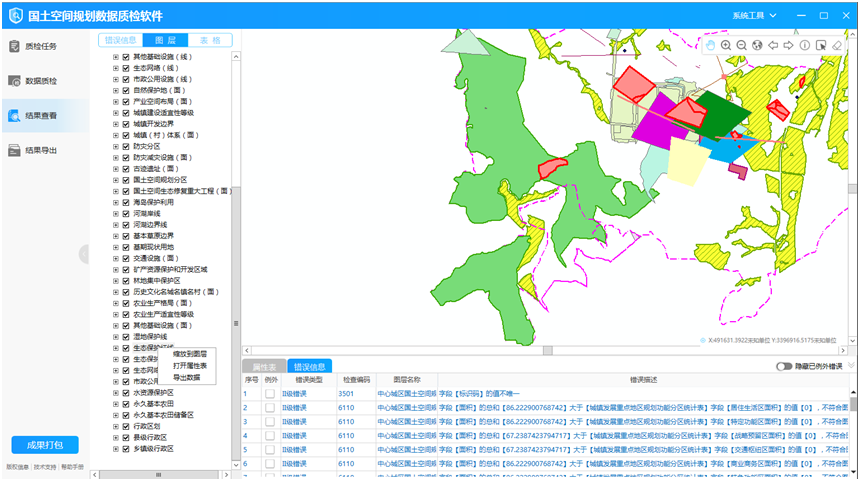Open 质检任务 in the sidebar
The width and height of the screenshot is (860, 481).
45,47
